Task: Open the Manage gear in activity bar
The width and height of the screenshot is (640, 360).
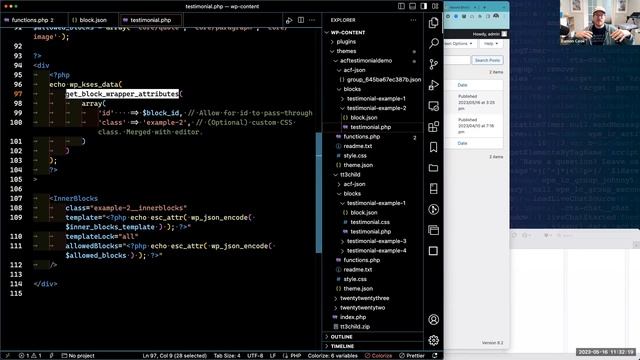Action: pyautogui.click(x=433, y=340)
